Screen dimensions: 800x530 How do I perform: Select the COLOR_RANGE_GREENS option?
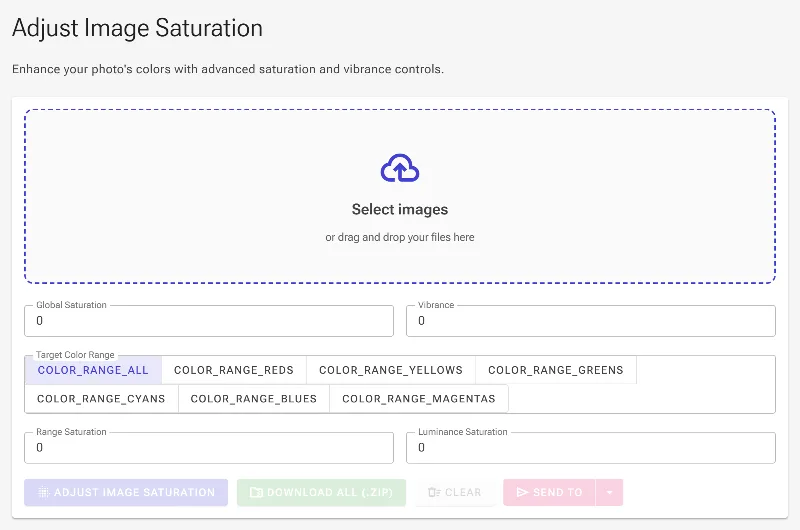pyautogui.click(x=556, y=370)
